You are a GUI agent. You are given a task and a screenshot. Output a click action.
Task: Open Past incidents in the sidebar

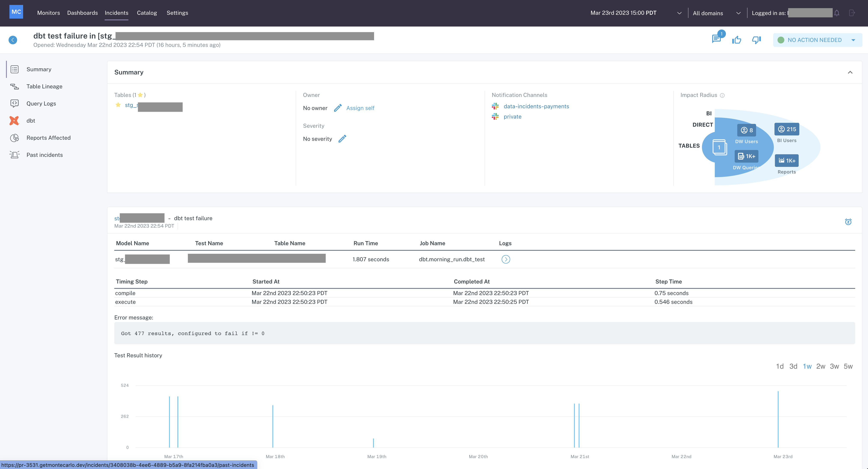(x=45, y=155)
